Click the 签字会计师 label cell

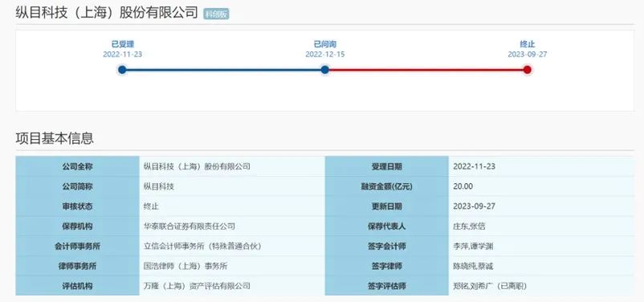coord(386,246)
